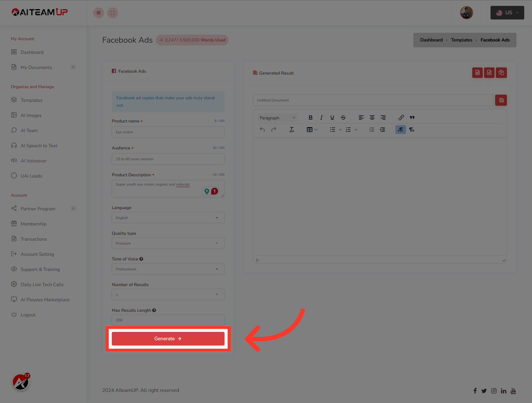
Task: Click the Templates breadcrumb link
Action: (x=462, y=40)
